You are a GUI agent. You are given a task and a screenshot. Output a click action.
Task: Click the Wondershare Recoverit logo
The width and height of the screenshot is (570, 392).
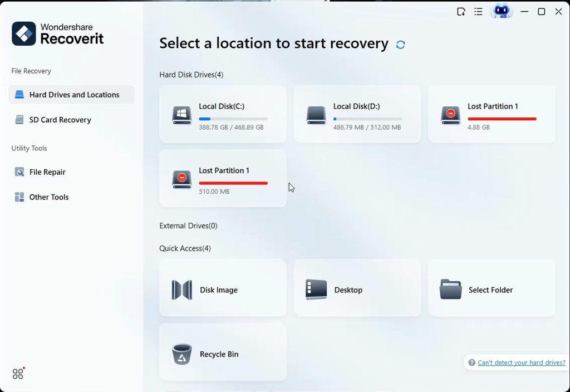pos(57,33)
